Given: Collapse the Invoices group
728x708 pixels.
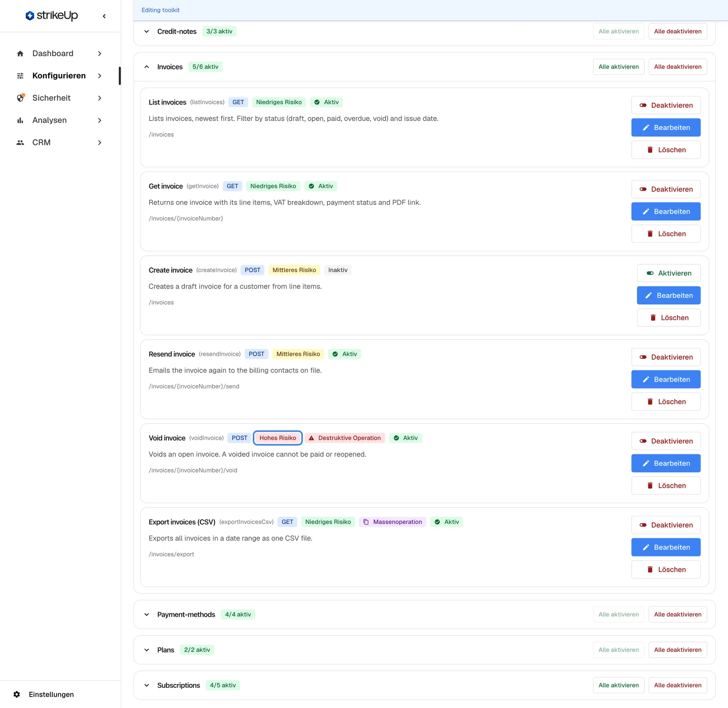Looking at the screenshot, I should point(147,67).
